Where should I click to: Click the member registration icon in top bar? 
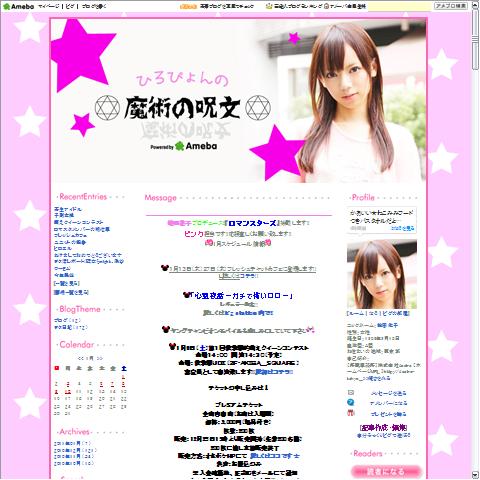pos(326,6)
